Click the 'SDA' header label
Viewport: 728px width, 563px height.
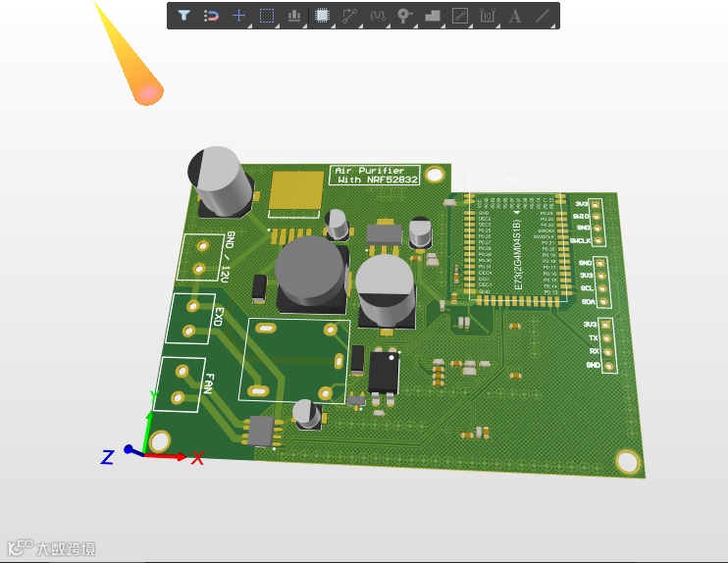coord(589,302)
